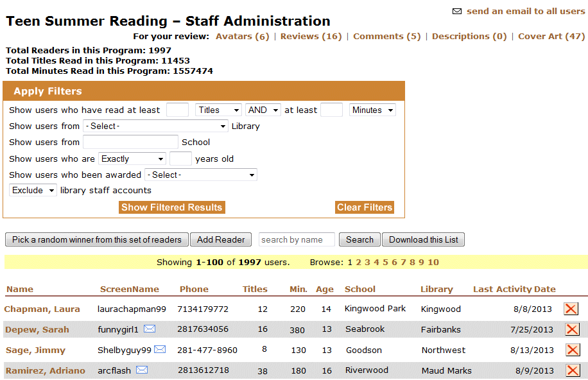Remove Adriano Ramirez using red X icon
Viewport: 588px width, 380px height.
[x=571, y=370]
